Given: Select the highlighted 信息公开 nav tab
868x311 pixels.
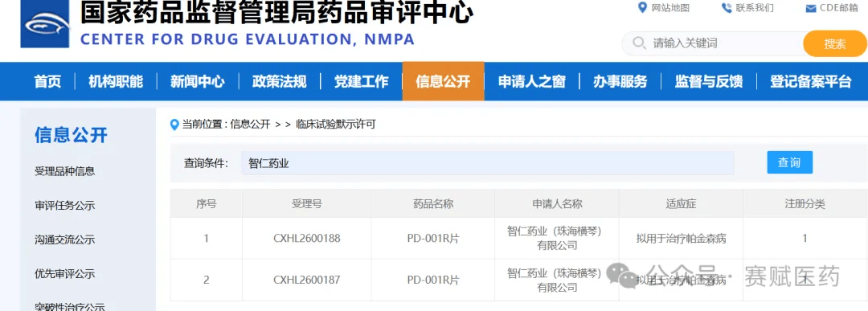Looking at the screenshot, I should pos(443,81).
